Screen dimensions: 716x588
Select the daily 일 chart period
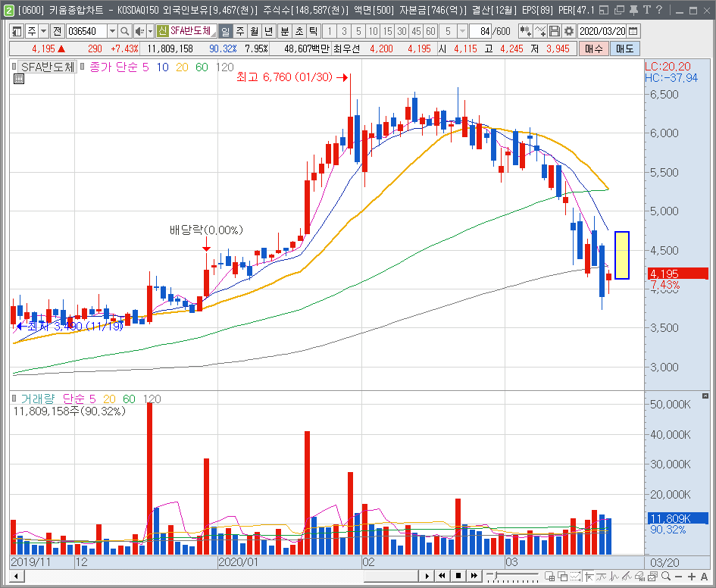(x=226, y=31)
